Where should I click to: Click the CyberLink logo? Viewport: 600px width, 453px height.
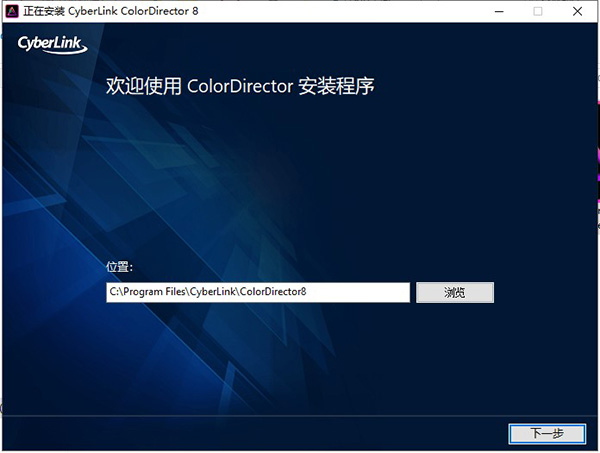(51, 46)
